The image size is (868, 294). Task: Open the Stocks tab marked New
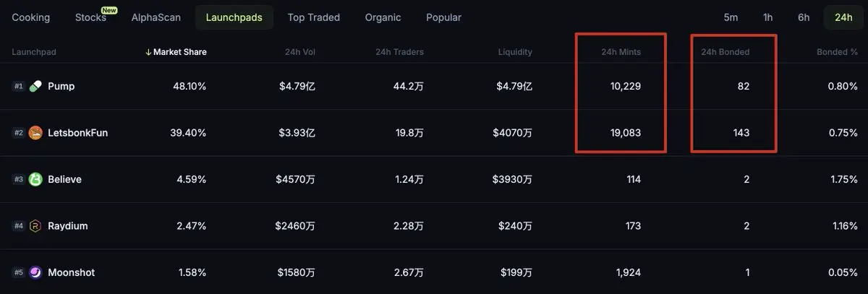tap(90, 17)
